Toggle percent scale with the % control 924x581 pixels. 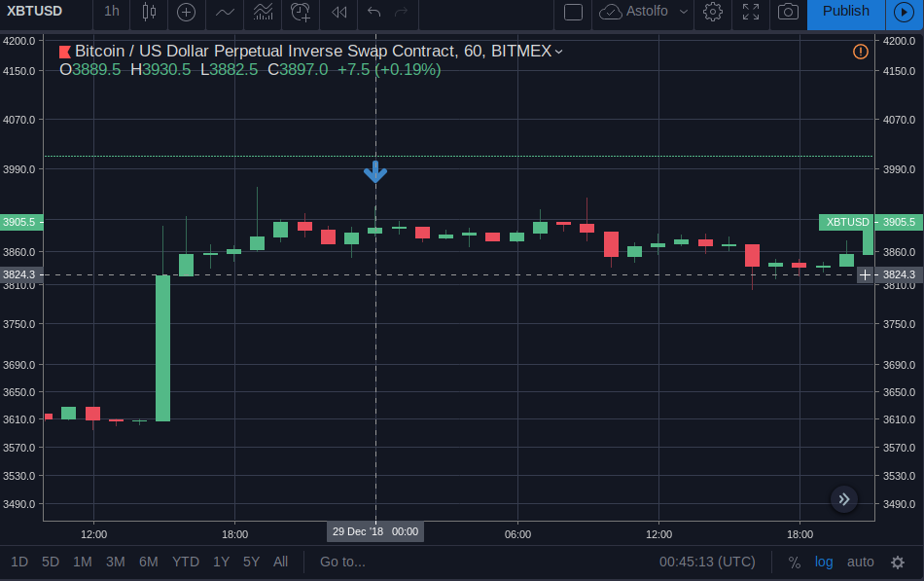coord(794,562)
